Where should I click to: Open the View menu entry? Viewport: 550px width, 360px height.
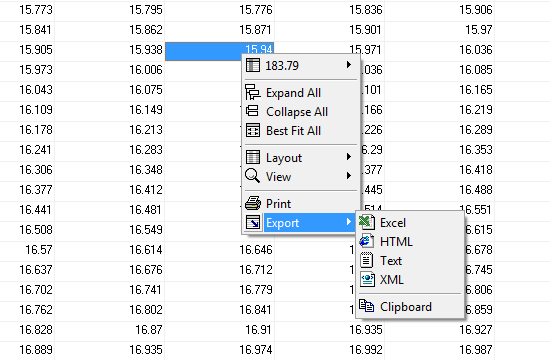[301, 176]
